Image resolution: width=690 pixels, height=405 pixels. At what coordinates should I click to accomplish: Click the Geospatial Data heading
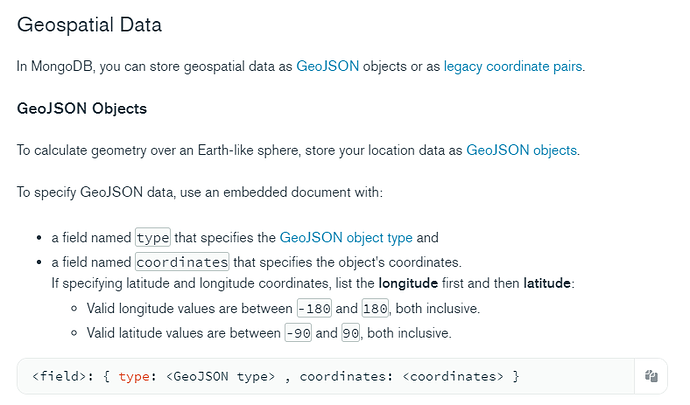[89, 25]
